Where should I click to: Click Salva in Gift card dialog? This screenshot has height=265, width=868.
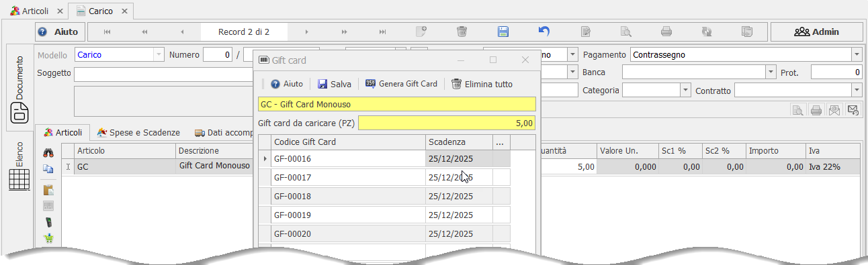(x=335, y=84)
